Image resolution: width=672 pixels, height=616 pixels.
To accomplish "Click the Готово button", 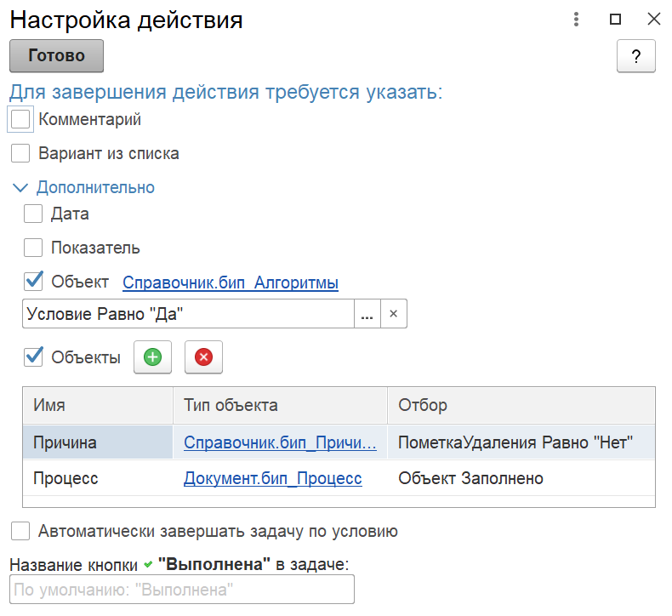I will [57, 56].
